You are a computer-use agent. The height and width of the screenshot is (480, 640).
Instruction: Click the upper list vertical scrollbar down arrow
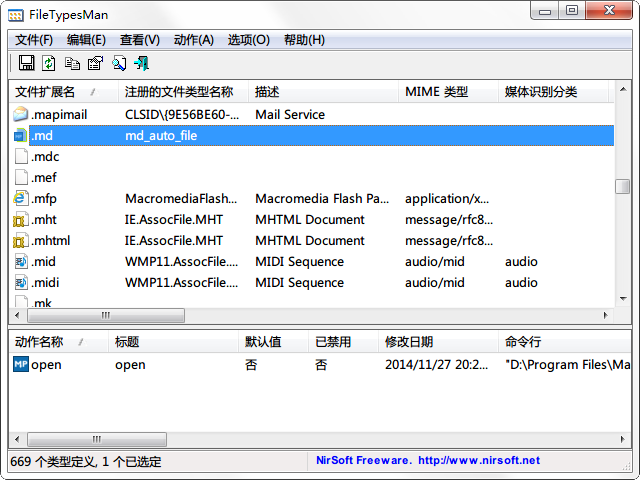(623, 299)
